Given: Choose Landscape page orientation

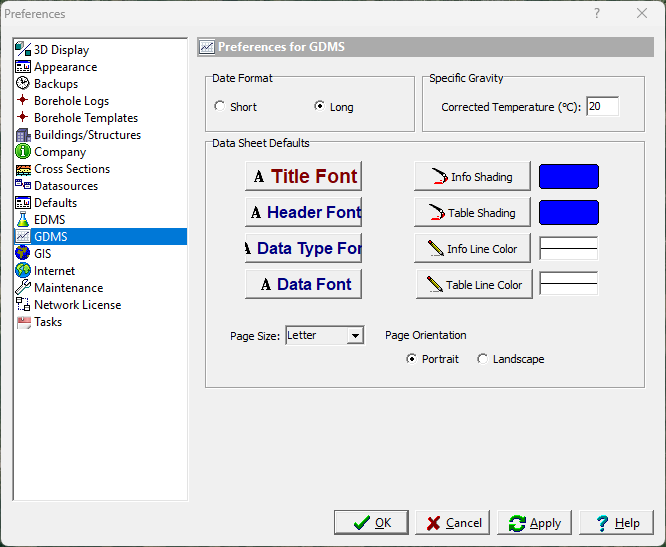Looking at the screenshot, I should point(483,359).
